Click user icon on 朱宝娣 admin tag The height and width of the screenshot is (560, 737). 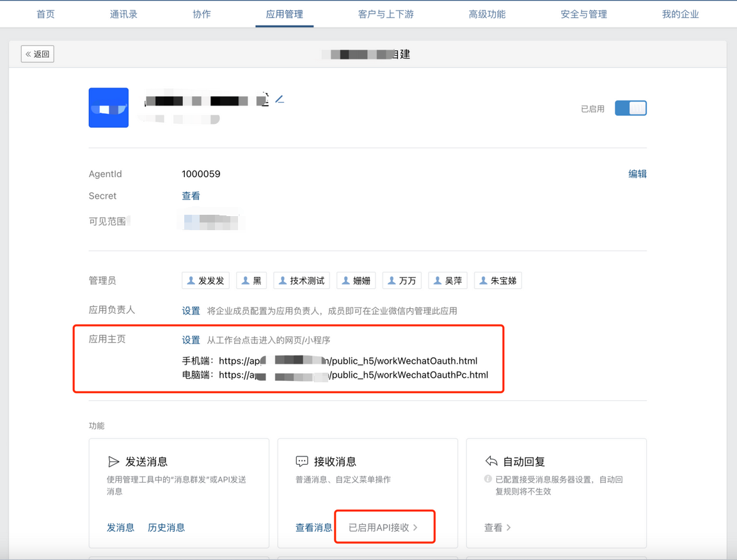click(483, 281)
